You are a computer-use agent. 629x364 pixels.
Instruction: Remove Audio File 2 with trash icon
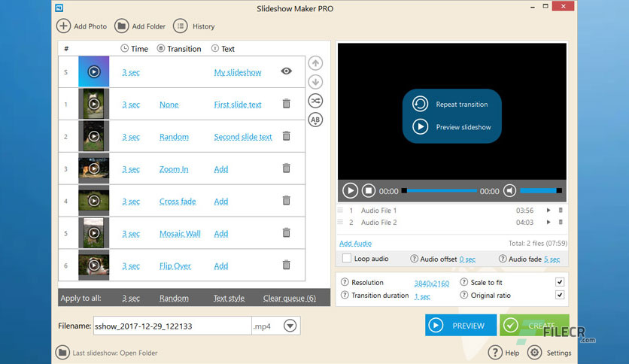click(x=561, y=222)
